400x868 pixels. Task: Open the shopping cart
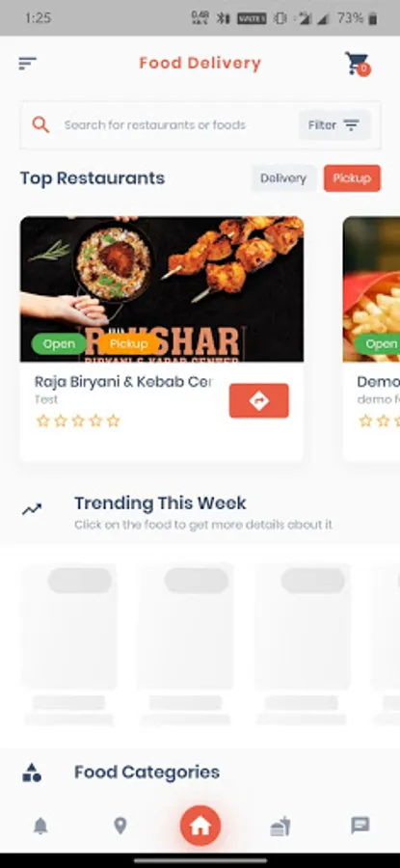pyautogui.click(x=358, y=63)
